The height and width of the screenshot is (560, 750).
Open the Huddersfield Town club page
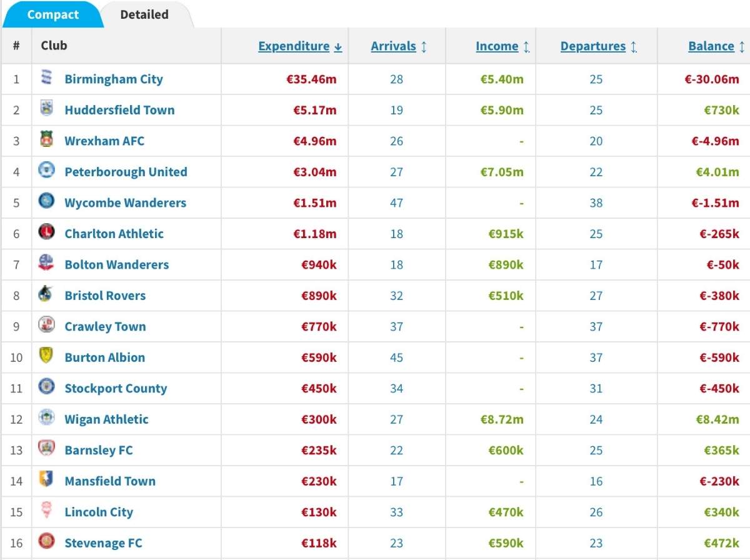(119, 110)
